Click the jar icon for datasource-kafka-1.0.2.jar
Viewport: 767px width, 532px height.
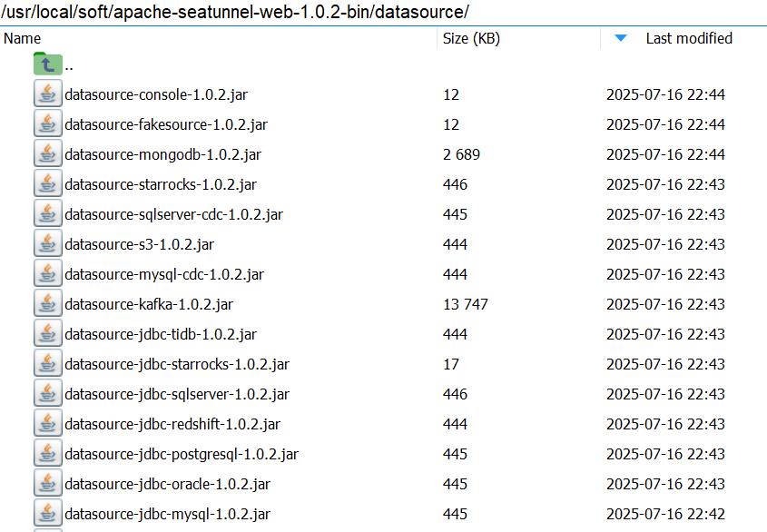click(48, 303)
